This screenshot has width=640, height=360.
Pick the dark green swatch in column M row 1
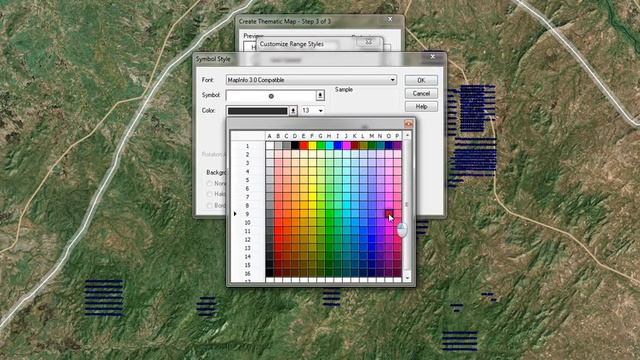(x=372, y=146)
